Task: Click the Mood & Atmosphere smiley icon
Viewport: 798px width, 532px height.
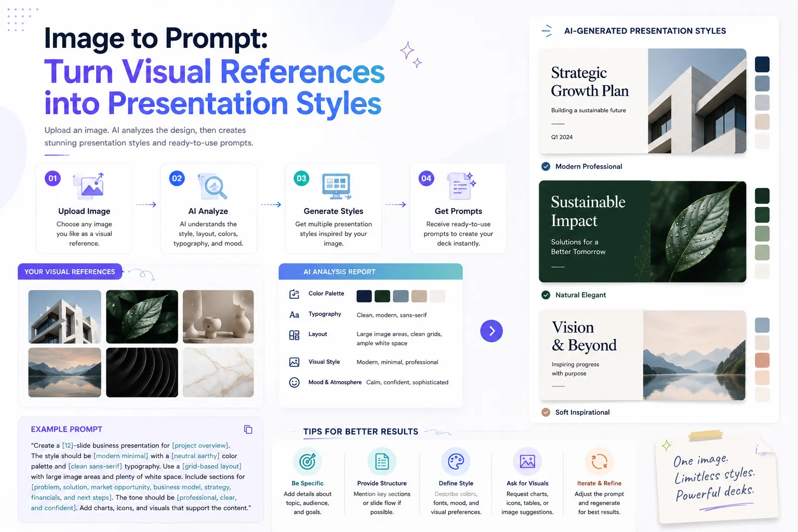Action: [294, 382]
